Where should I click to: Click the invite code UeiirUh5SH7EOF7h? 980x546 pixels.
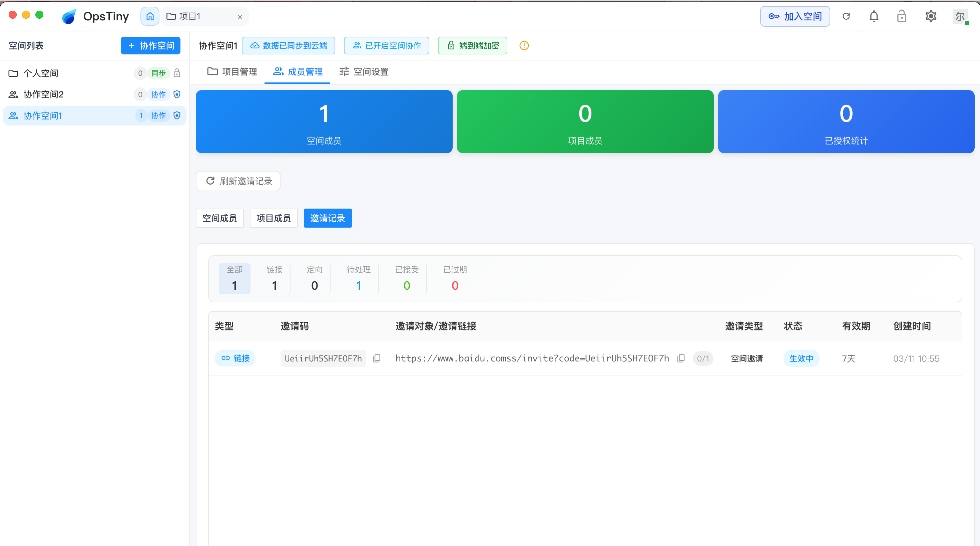(x=323, y=358)
